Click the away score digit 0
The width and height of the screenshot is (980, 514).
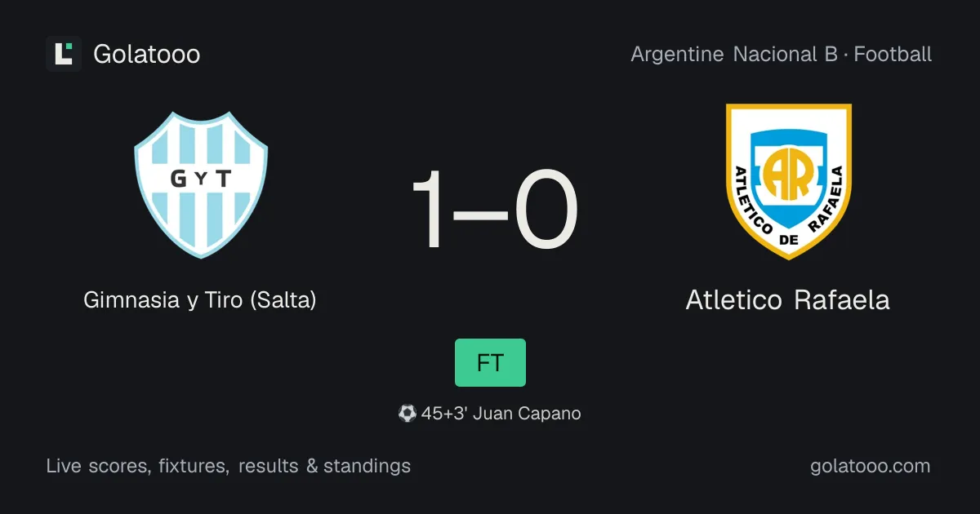coord(546,209)
